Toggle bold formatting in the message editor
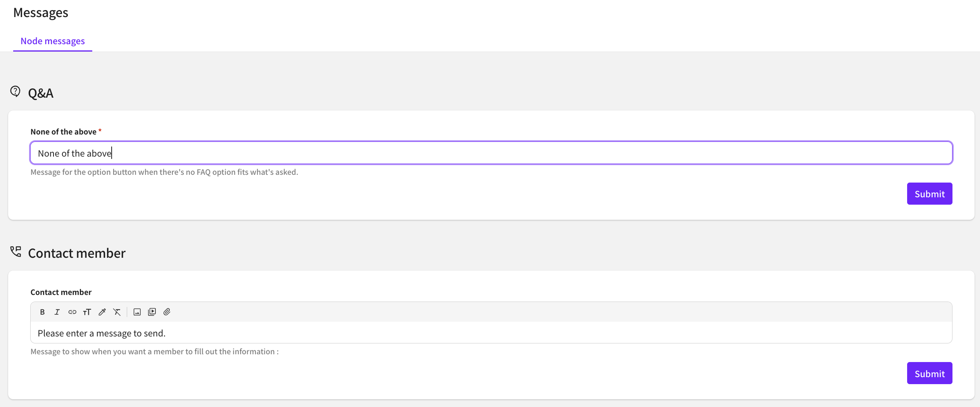Image resolution: width=980 pixels, height=407 pixels. tap(42, 312)
